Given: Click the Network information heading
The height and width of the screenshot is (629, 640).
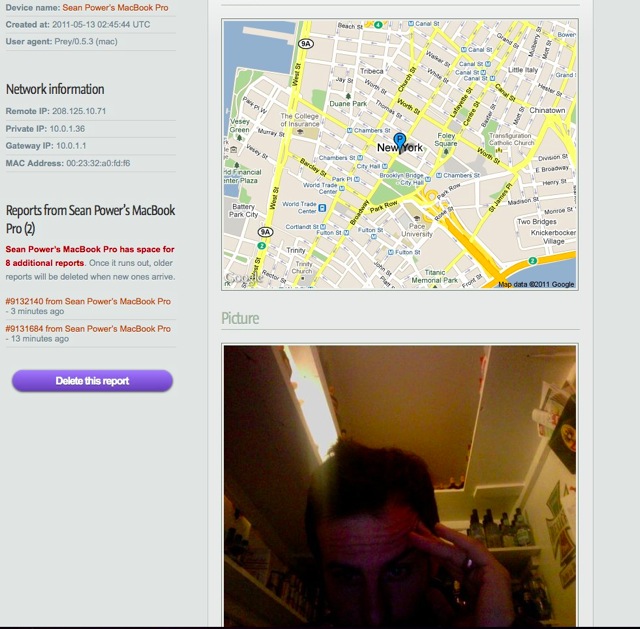Looking at the screenshot, I should click(55, 89).
